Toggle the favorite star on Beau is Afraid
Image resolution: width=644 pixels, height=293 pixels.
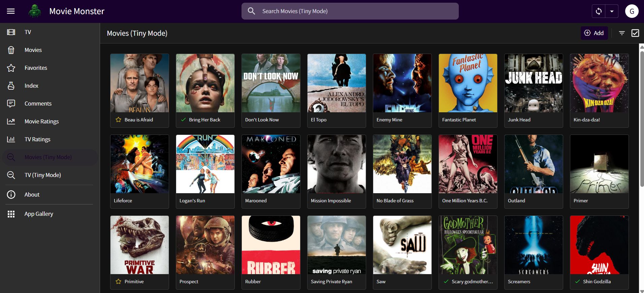(x=118, y=120)
